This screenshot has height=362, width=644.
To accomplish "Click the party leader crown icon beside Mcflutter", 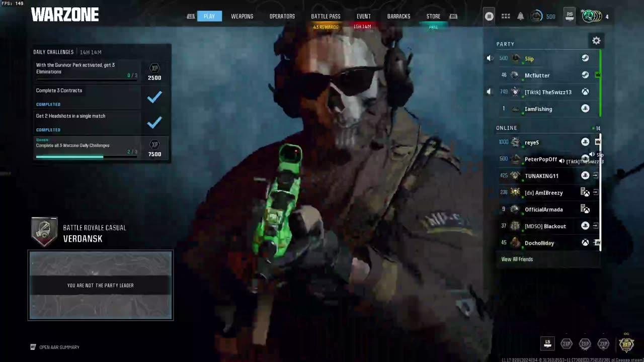I will point(598,75).
